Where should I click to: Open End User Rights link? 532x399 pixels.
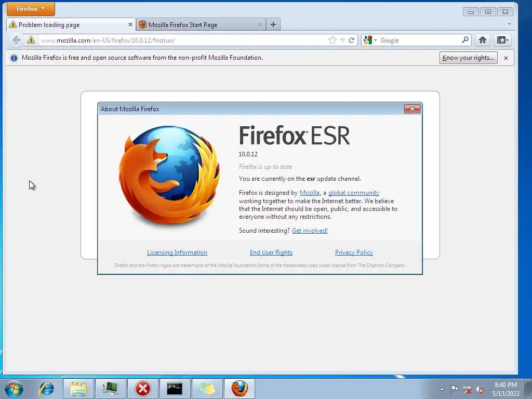(271, 252)
